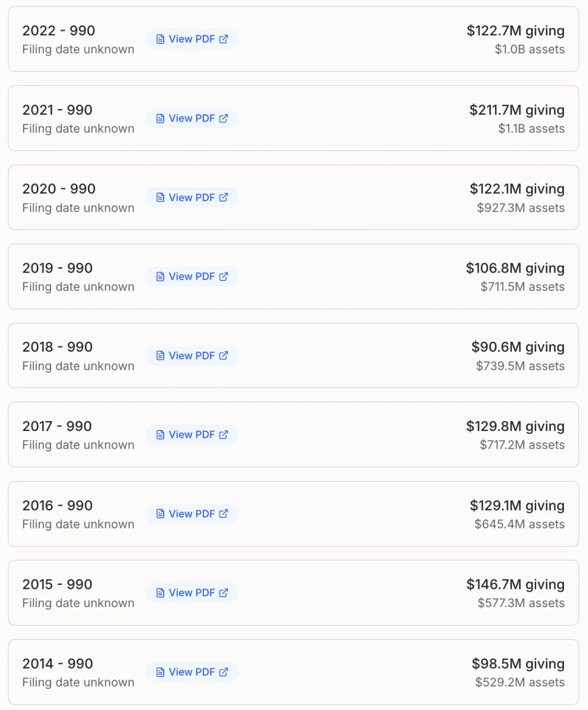
Task: Select the $211.7M giving figure
Action: tap(516, 110)
